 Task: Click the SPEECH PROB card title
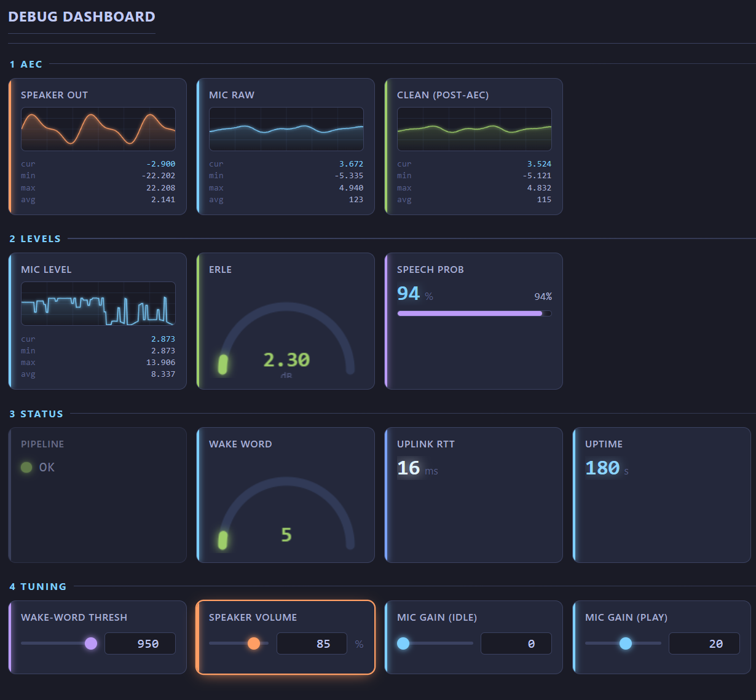(x=430, y=269)
